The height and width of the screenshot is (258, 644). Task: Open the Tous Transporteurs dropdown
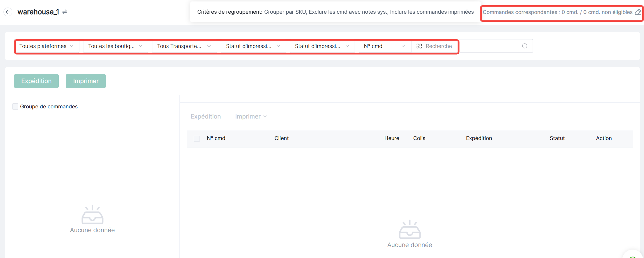pyautogui.click(x=184, y=46)
